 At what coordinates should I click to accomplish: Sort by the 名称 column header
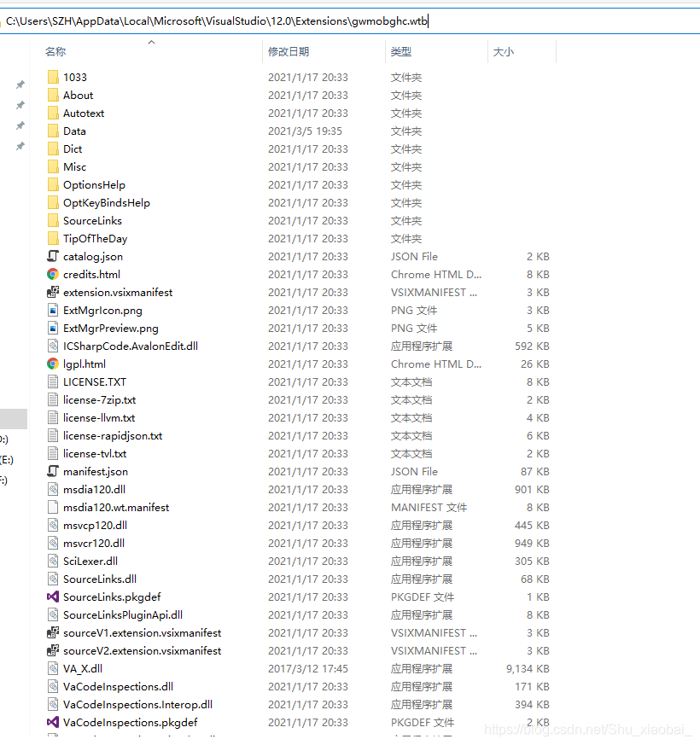tap(55, 51)
